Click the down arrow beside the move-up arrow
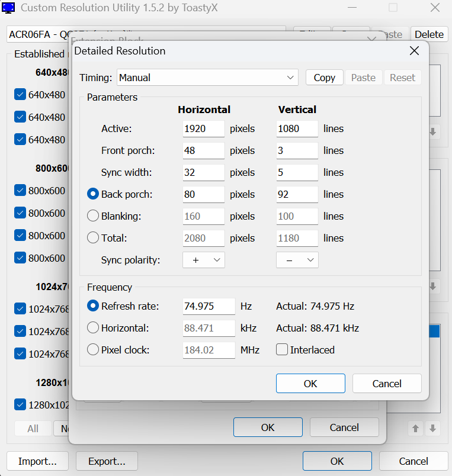Viewport: 452px width, 476px height. (433, 428)
